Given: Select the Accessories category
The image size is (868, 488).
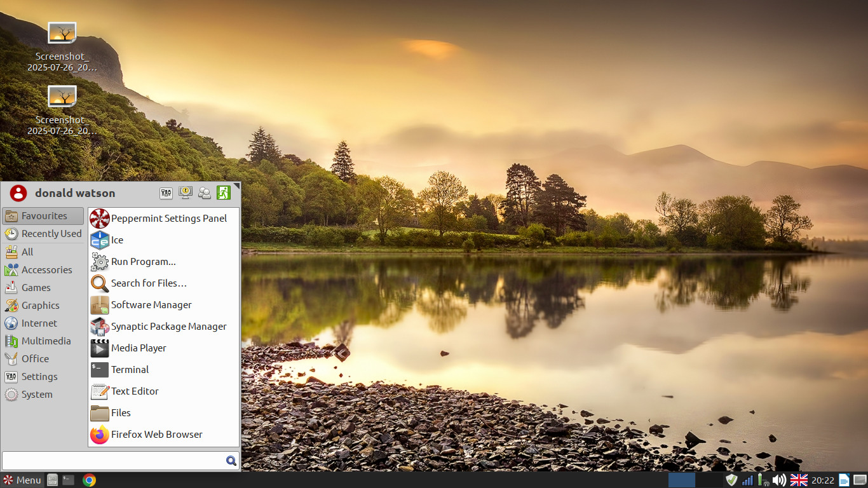Looking at the screenshot, I should [43, 269].
